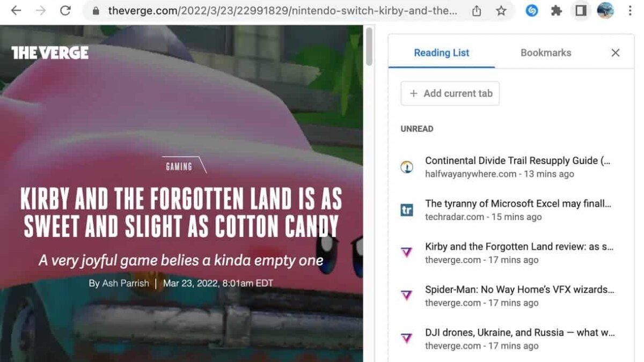Toggle the side panel icon
Viewport: 644px width, 362px height.
pyautogui.click(x=581, y=10)
